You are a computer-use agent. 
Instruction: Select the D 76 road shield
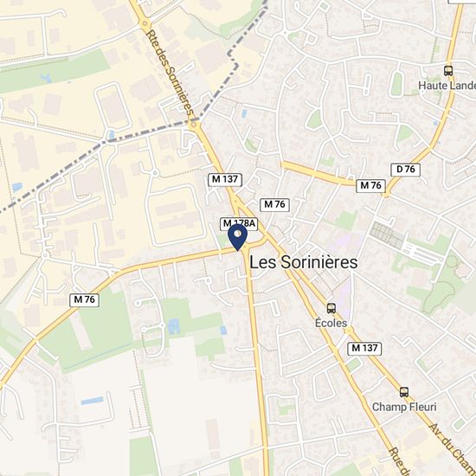click(x=406, y=170)
